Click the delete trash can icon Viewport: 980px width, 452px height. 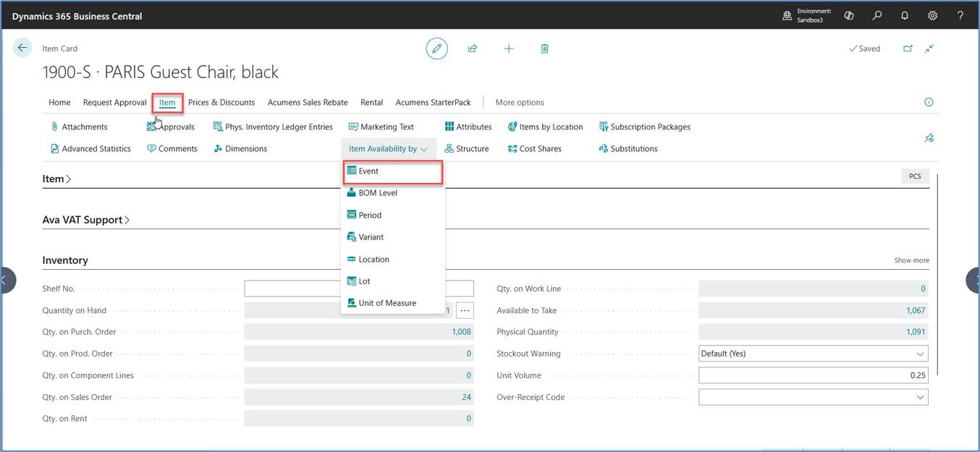[545, 48]
